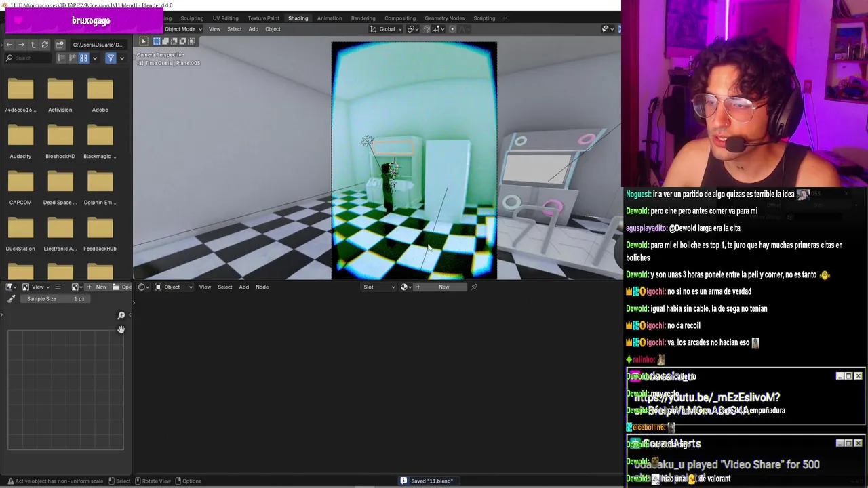Viewport: 868px width, 488px height.
Task: Open the material Slot dropdown
Action: [379, 287]
